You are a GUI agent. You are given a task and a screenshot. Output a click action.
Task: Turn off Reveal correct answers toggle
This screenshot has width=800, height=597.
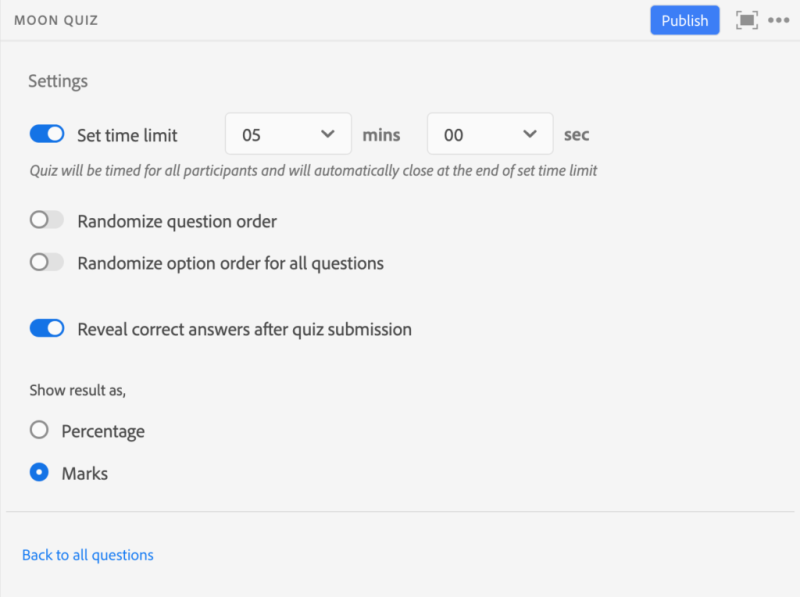point(47,329)
